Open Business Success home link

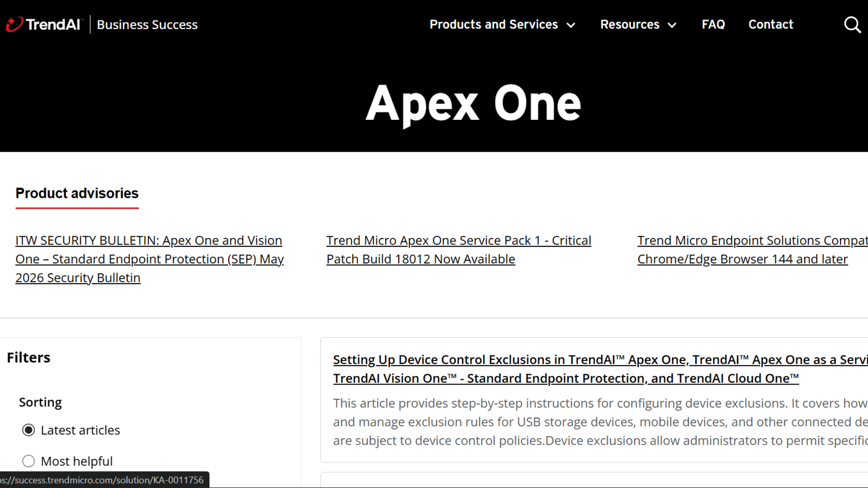(147, 24)
